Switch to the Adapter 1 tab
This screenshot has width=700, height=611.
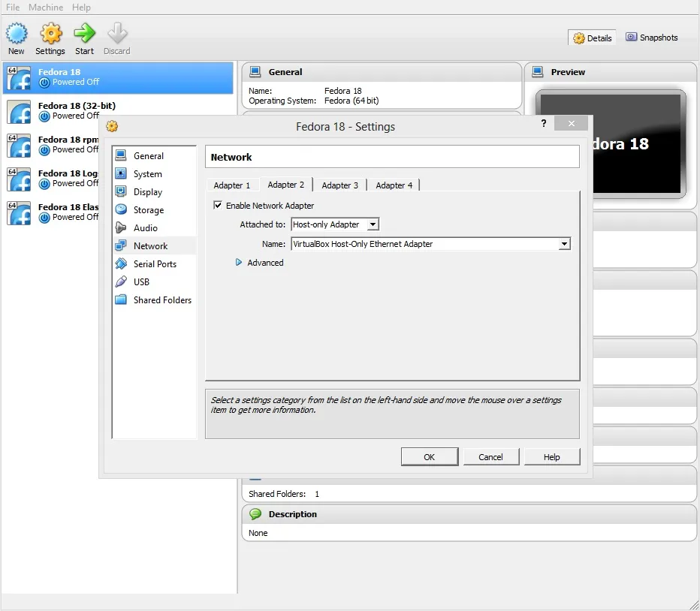tap(231, 185)
